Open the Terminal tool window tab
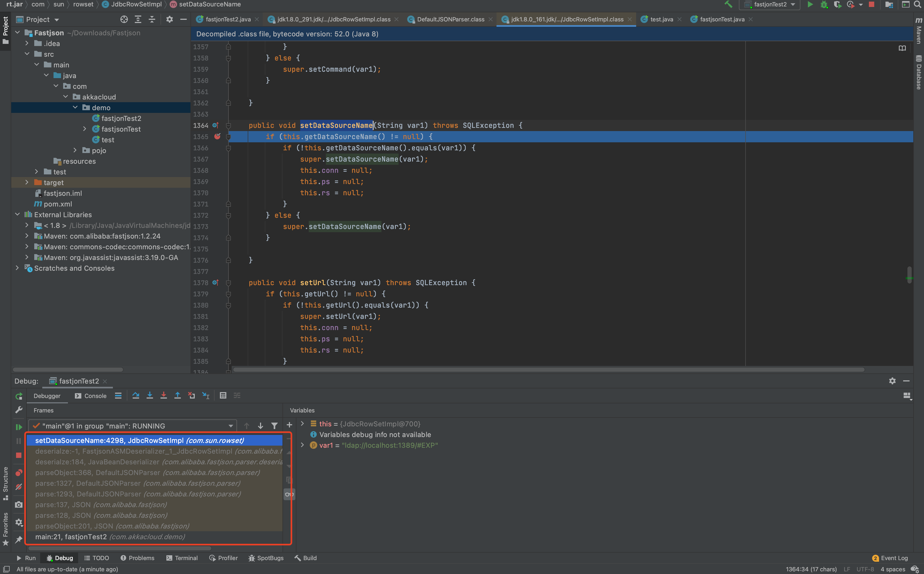 (x=182, y=558)
